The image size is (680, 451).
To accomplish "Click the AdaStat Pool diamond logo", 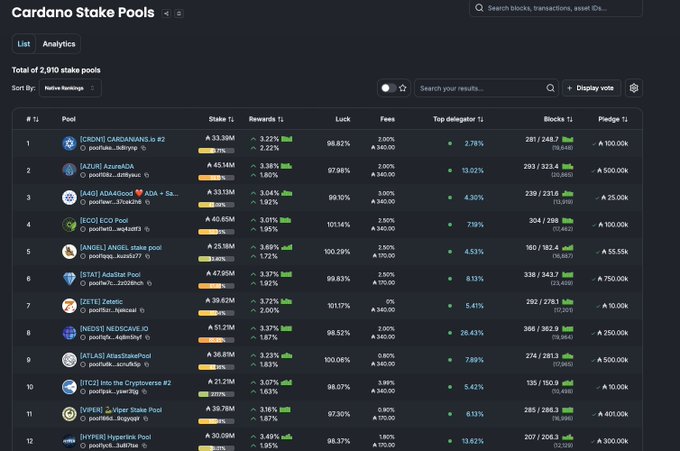I will (x=69, y=278).
